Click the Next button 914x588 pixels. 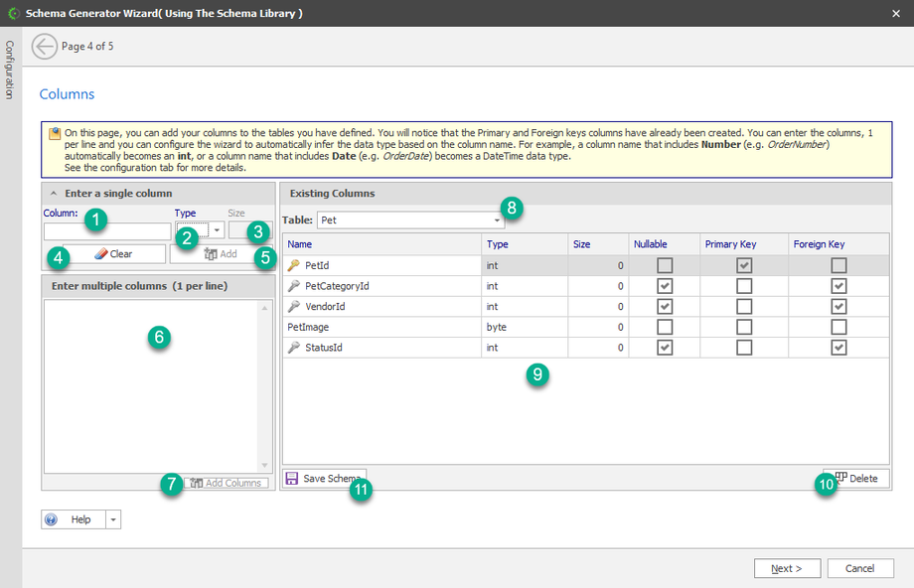786,568
